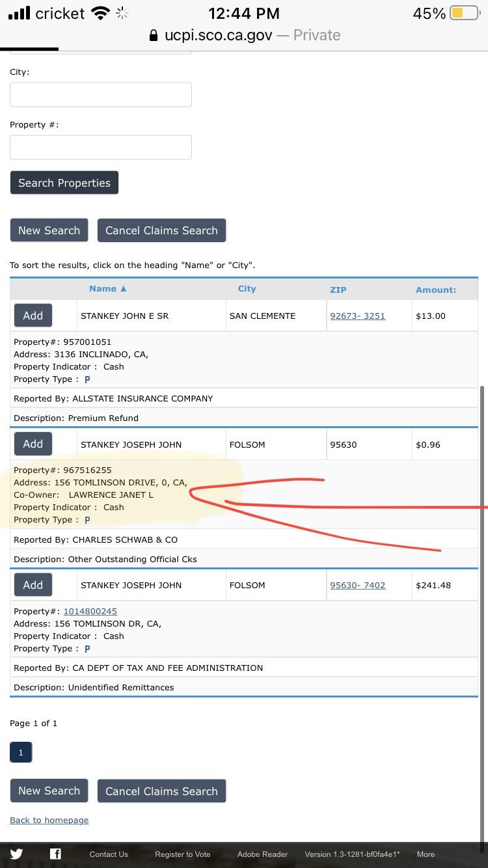The width and height of the screenshot is (488, 868).
Task: Select the Page 1 of 1 text
Action: click(34, 723)
